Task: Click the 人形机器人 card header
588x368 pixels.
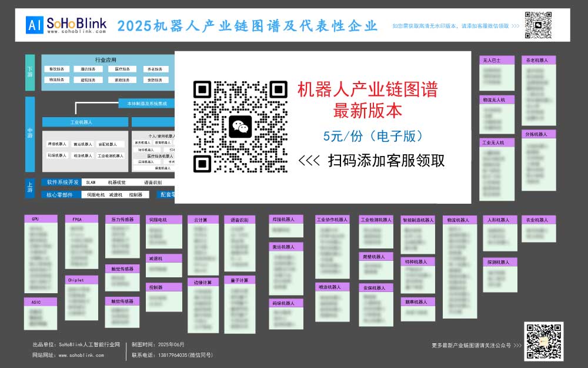Action: click(500, 220)
